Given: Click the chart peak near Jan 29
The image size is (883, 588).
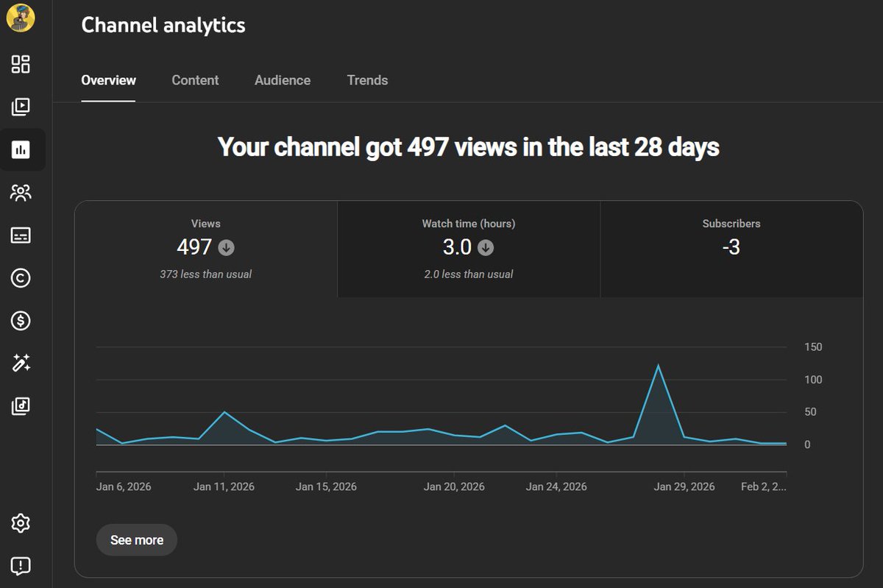Looking at the screenshot, I should 658,366.
